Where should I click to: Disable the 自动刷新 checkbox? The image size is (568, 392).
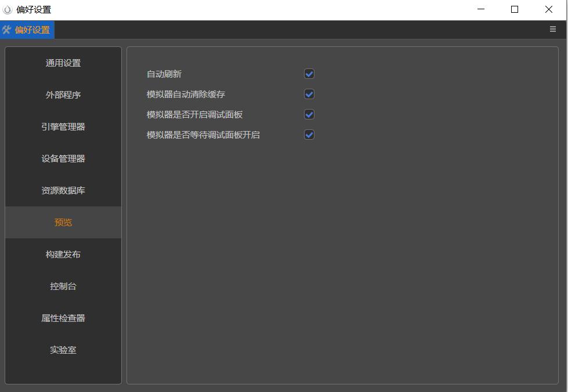click(x=309, y=74)
